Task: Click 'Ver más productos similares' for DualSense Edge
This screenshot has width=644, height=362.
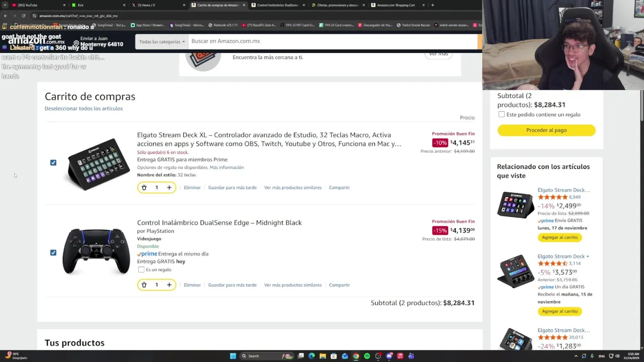Action: click(293, 285)
